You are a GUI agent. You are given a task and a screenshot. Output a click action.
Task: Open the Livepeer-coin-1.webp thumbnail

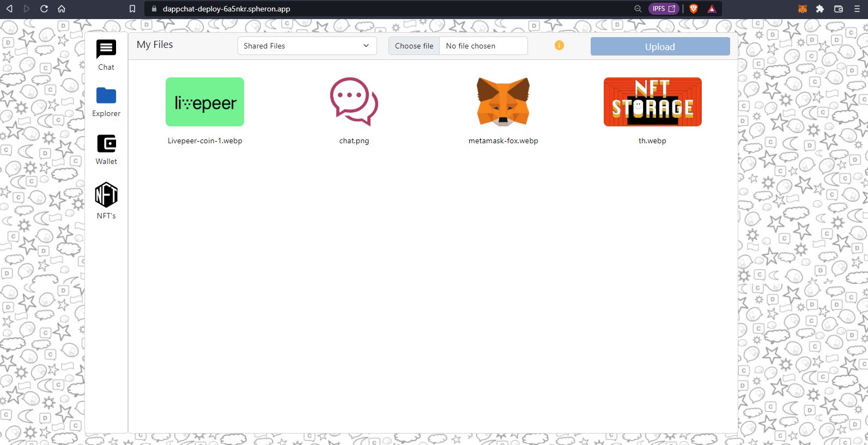(205, 102)
